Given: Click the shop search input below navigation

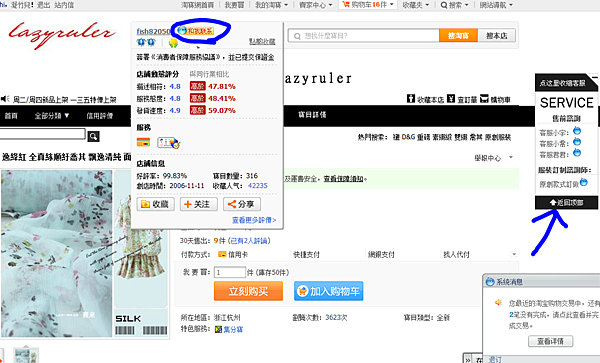Looking at the screenshot, I should click(x=42, y=134).
